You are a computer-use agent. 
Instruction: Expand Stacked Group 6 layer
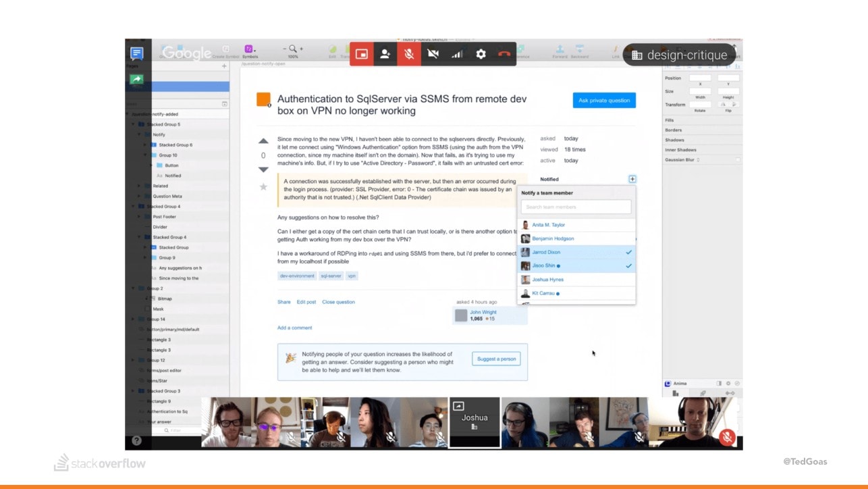[x=145, y=145]
